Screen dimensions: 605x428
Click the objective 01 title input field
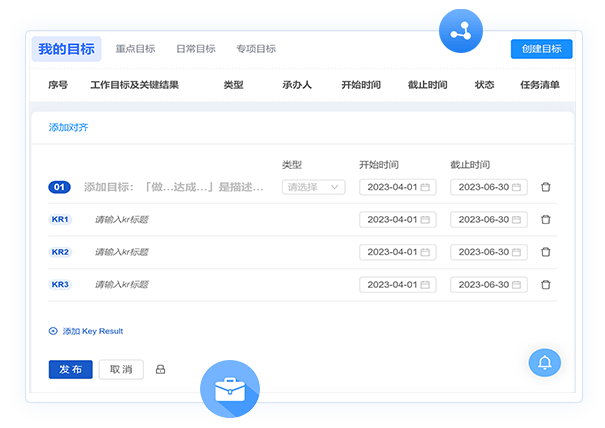[174, 187]
